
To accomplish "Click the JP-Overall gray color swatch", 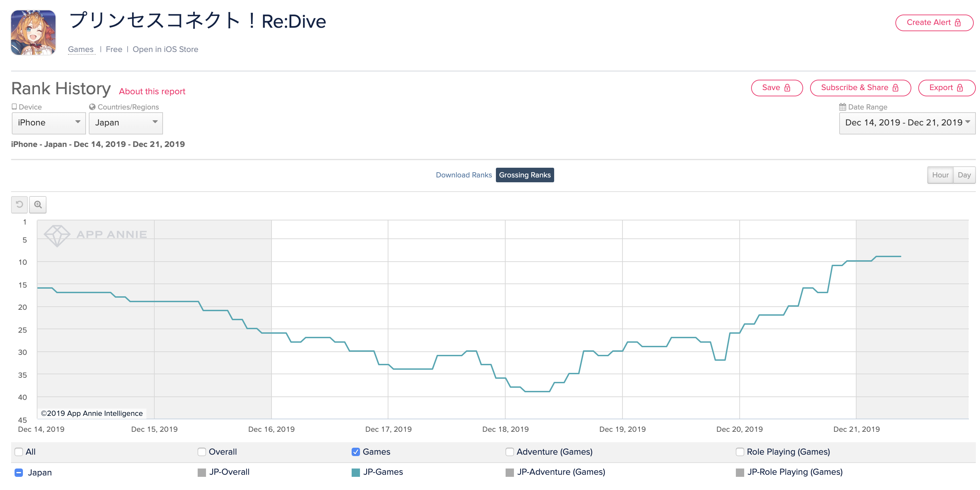I will click(x=201, y=473).
